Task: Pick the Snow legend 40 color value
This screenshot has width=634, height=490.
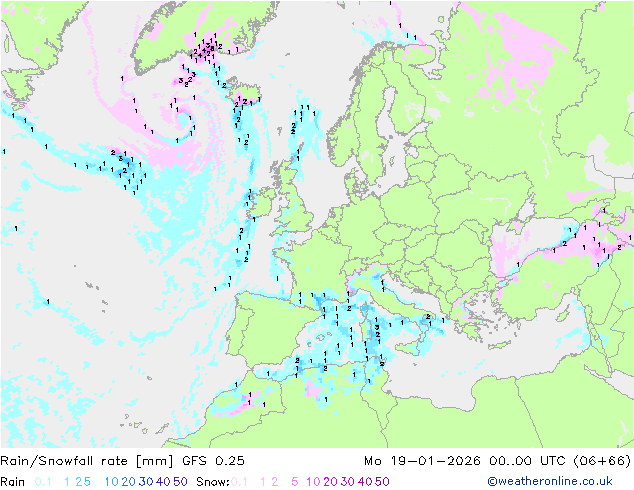Action: (365, 482)
